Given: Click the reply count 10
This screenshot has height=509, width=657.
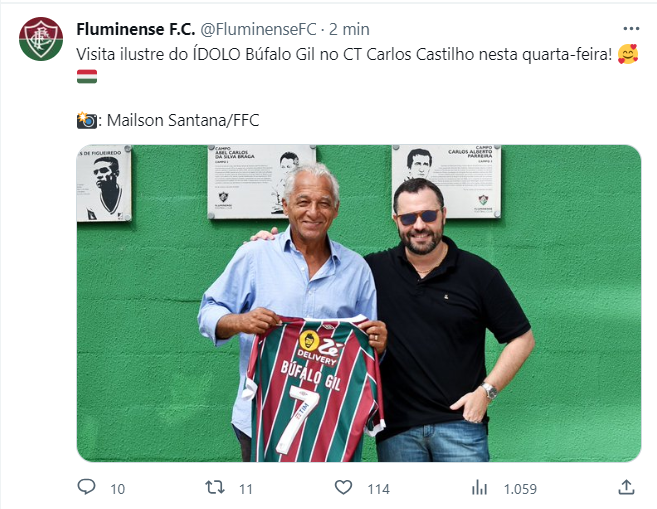Looking at the screenshot, I should pyautogui.click(x=117, y=489).
